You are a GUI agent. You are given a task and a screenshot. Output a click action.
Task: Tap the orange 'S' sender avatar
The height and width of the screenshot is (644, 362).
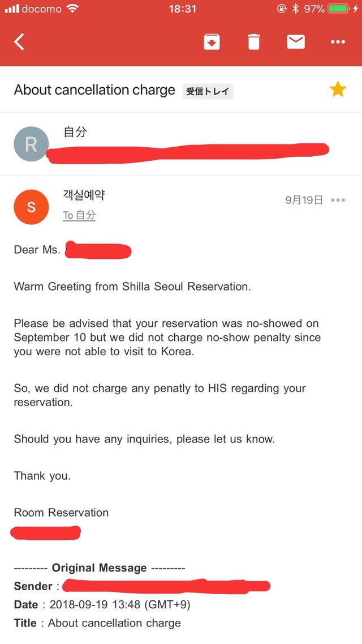pos(31,207)
